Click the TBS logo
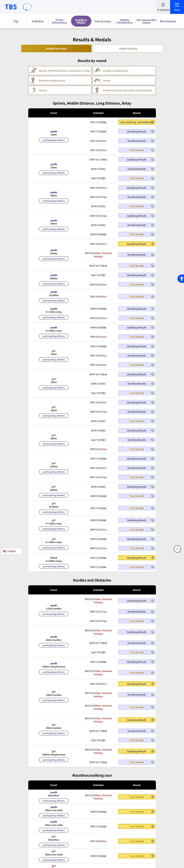 11,7
